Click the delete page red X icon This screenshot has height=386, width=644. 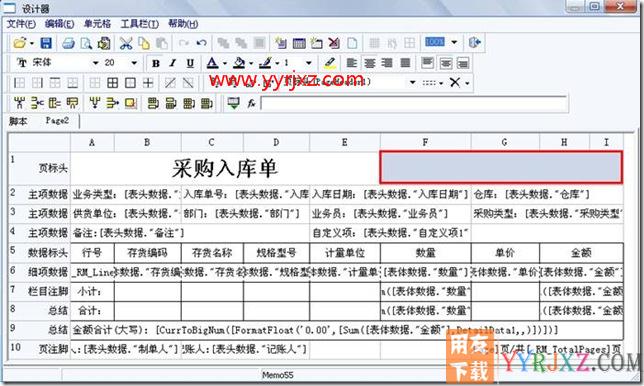tap(334, 43)
